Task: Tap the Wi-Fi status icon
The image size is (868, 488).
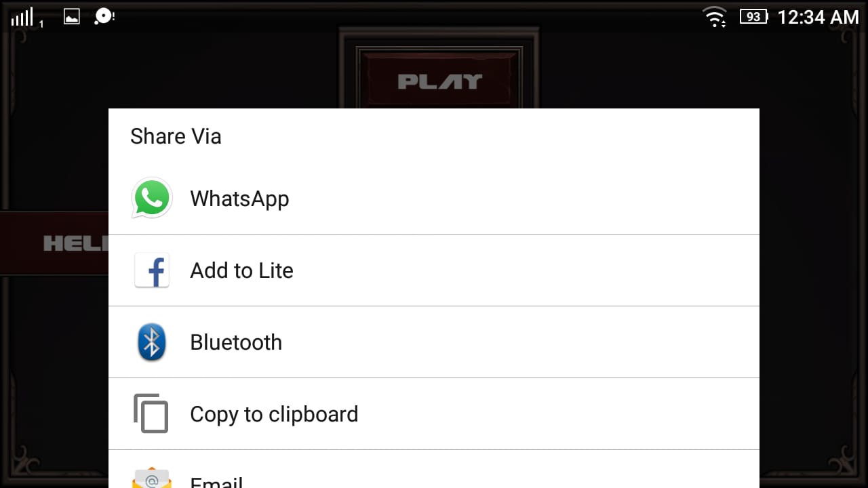Action: pos(715,16)
